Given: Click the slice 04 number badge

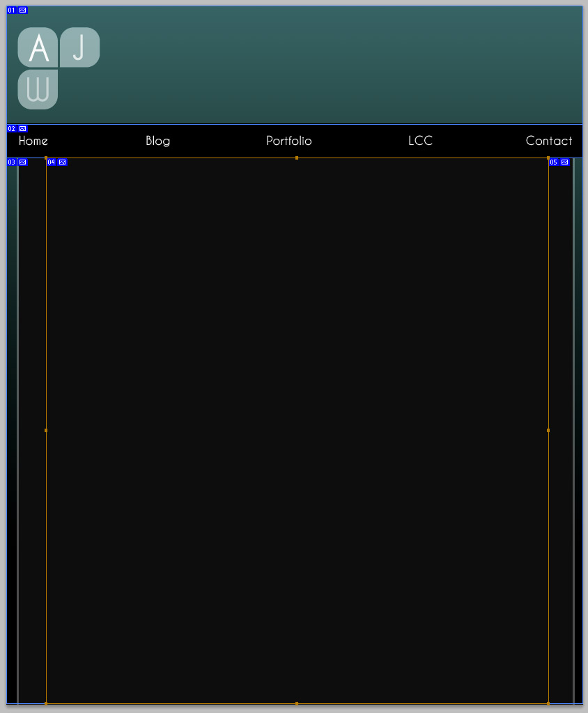Looking at the screenshot, I should [x=52, y=162].
